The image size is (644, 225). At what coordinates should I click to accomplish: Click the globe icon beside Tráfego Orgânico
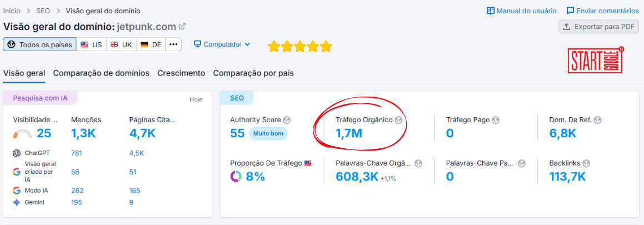click(x=398, y=120)
